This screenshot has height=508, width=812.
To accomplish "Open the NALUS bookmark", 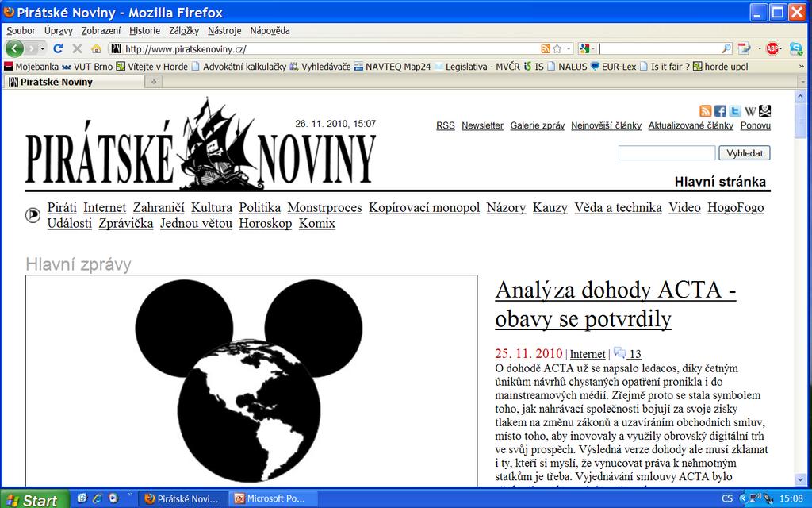I will 567,67.
